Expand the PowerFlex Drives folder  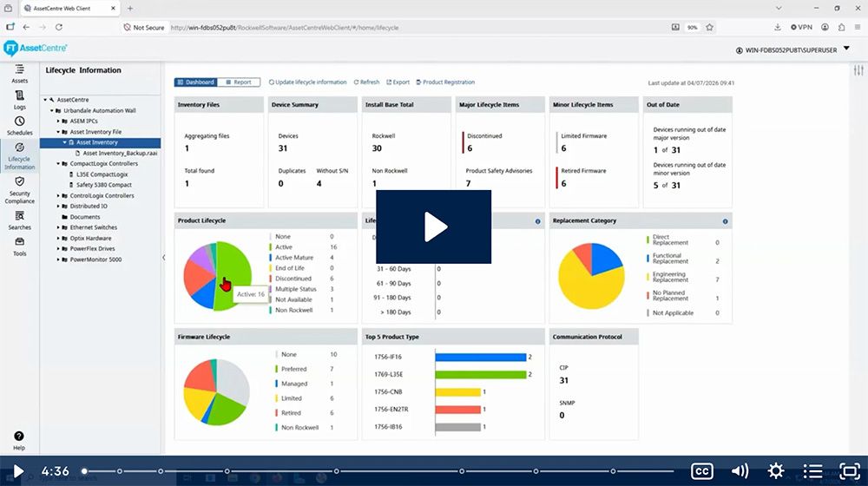tap(58, 249)
